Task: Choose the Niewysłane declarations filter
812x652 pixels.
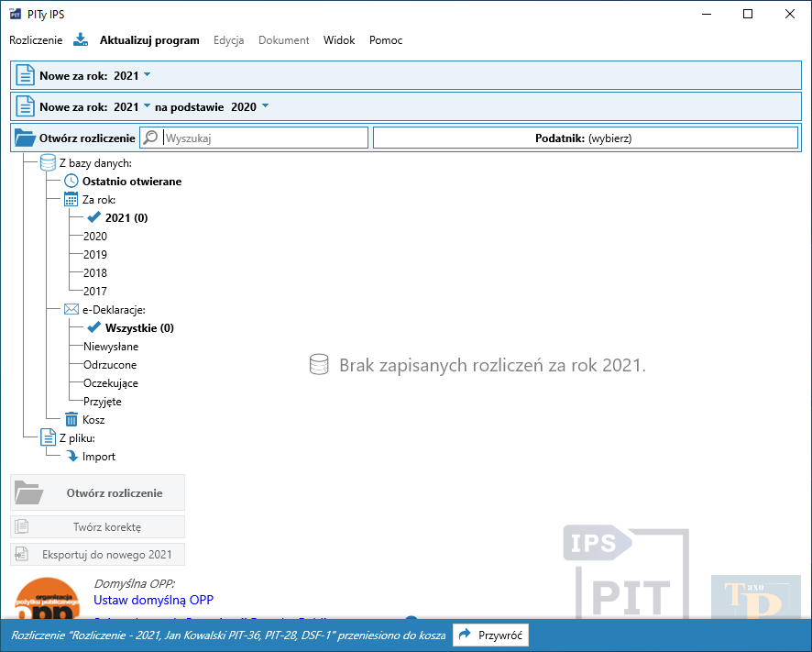Action: click(x=111, y=347)
